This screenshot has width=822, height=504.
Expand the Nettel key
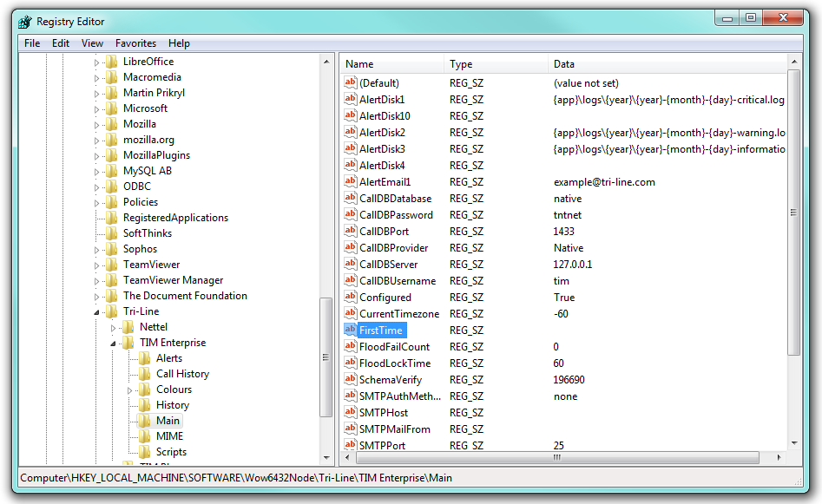(113, 328)
